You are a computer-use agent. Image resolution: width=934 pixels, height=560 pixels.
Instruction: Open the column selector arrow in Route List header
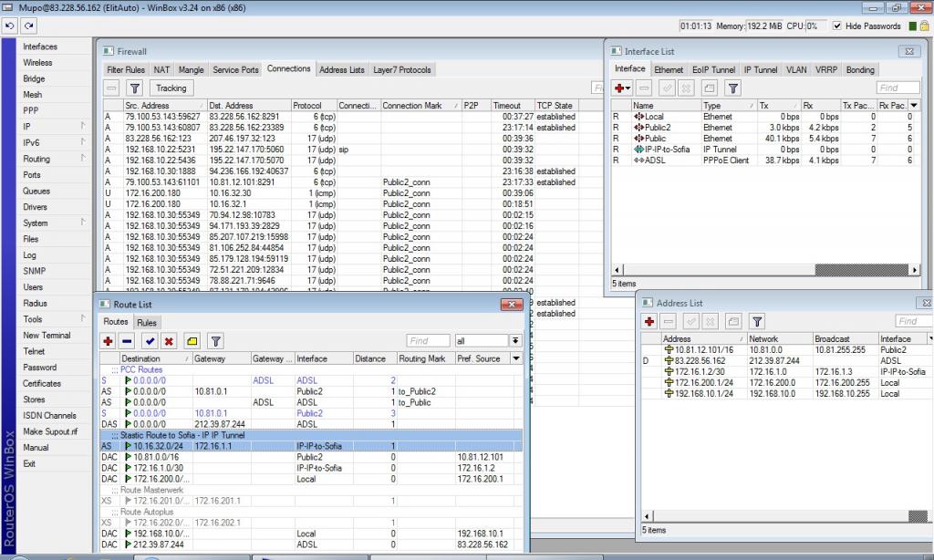pos(517,358)
